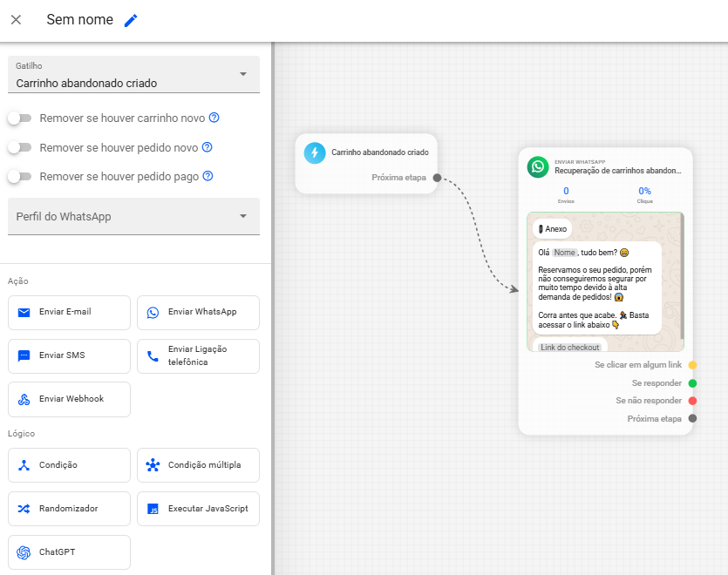Switch on 'Remover se houver pedido pago'

coord(18,176)
